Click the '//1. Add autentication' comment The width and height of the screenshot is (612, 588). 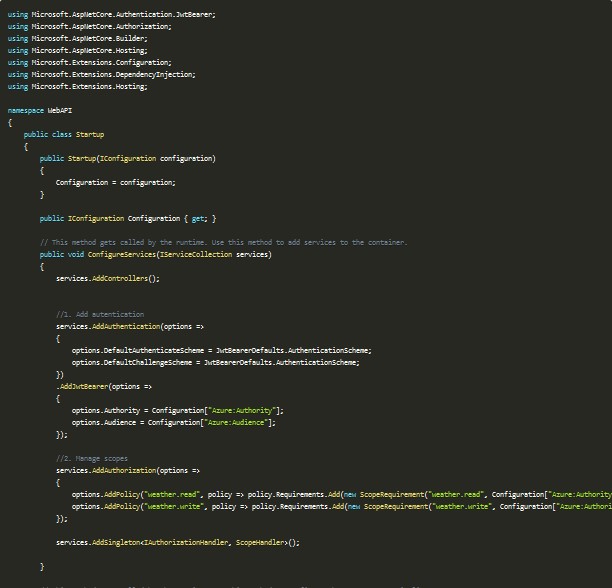pyautogui.click(x=100, y=314)
